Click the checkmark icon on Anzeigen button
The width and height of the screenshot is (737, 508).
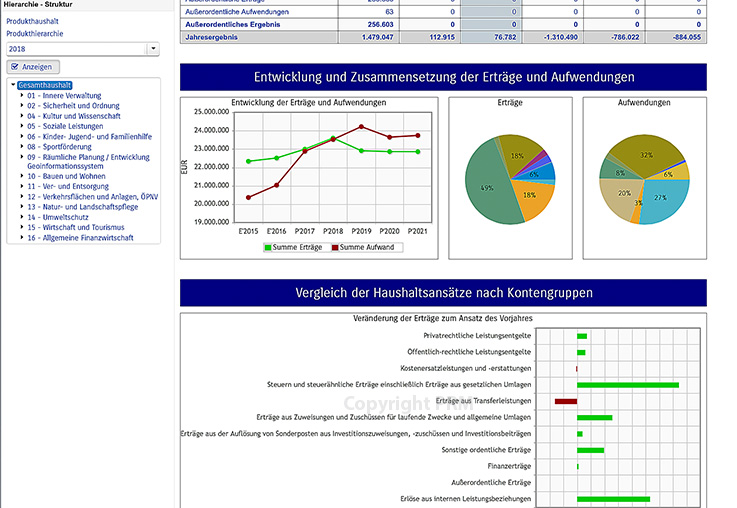(14, 67)
